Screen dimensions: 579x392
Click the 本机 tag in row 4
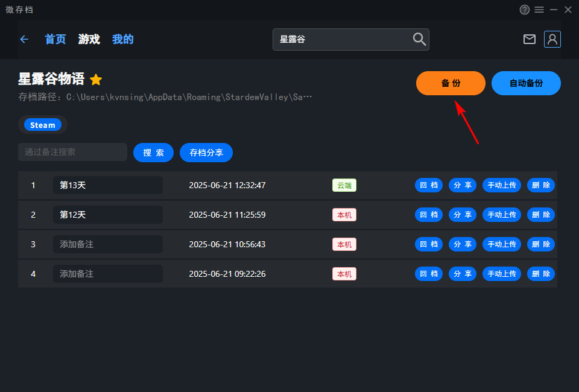[x=344, y=274]
